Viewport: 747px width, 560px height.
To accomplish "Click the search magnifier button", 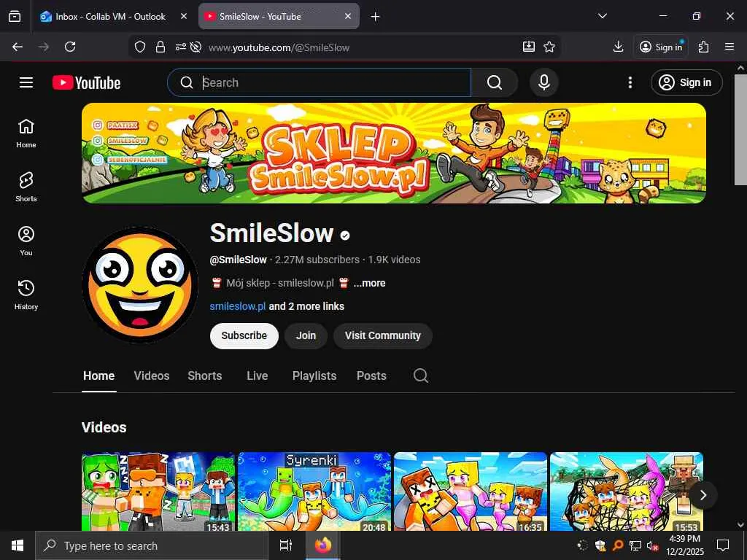I will coord(495,82).
